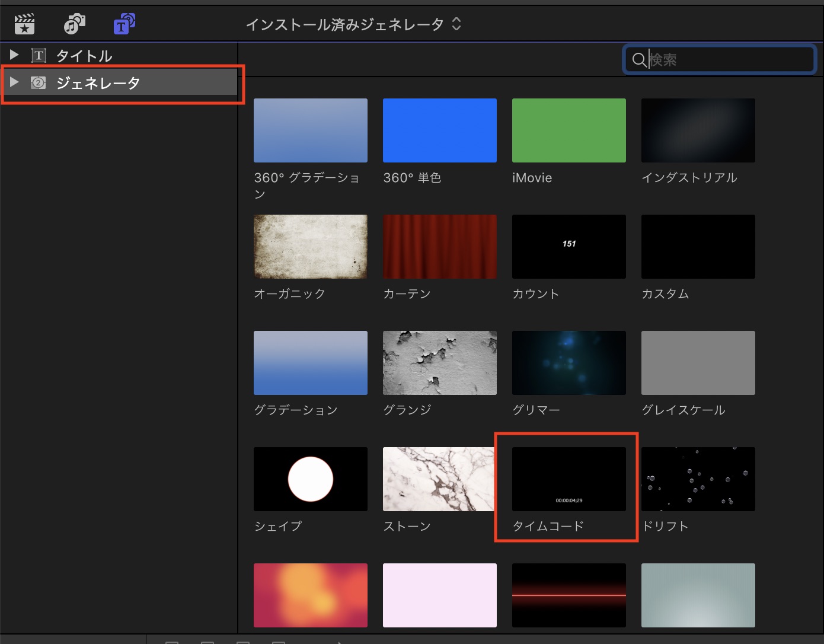Select the Titles and Generators sidebar icon
824x644 pixels.
[x=124, y=24]
